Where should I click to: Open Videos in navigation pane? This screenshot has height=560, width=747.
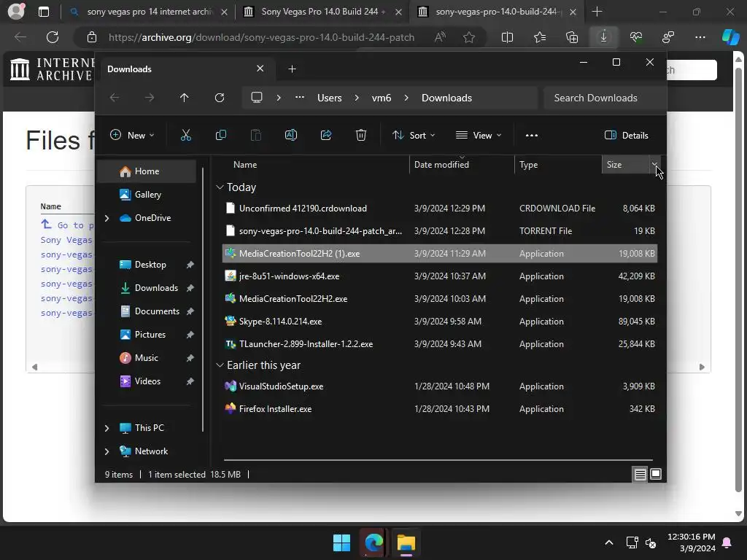(x=147, y=381)
